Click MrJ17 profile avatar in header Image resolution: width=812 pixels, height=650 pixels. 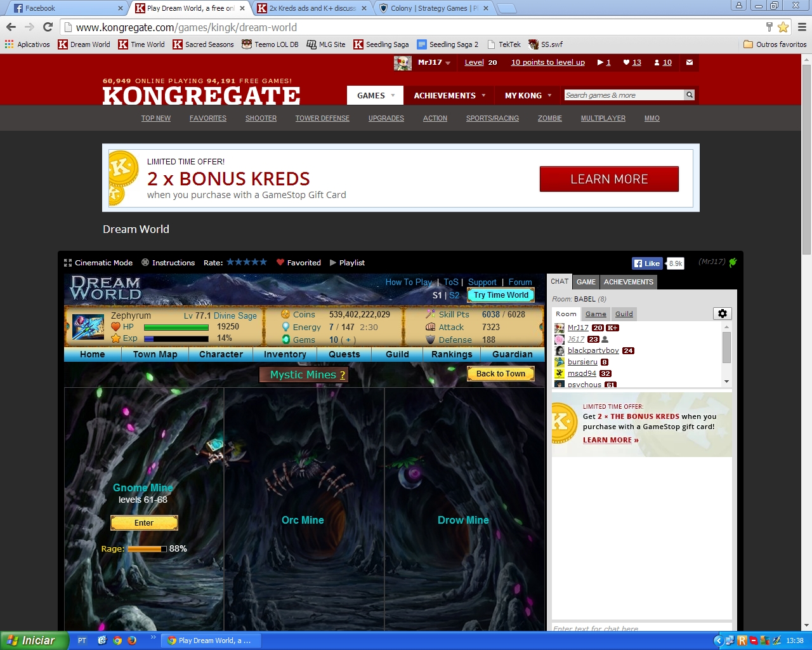[x=402, y=63]
